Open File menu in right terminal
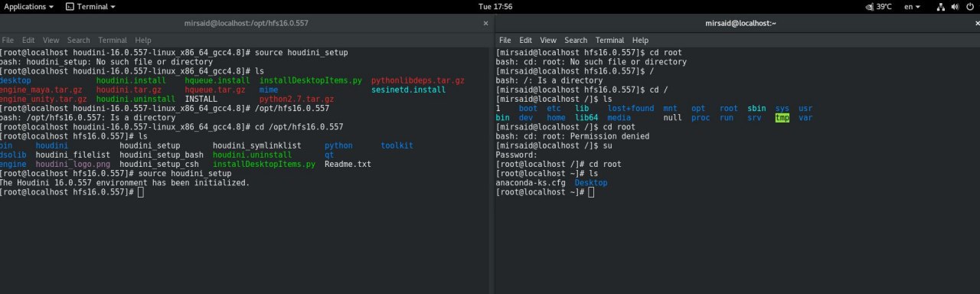The height and width of the screenshot is (294, 980). pos(505,40)
